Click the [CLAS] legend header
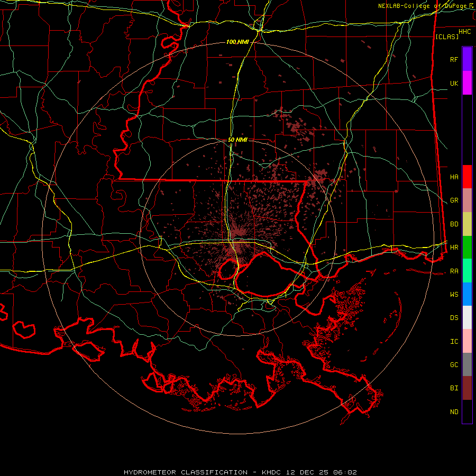This screenshot has width=476, height=476. 447,37
